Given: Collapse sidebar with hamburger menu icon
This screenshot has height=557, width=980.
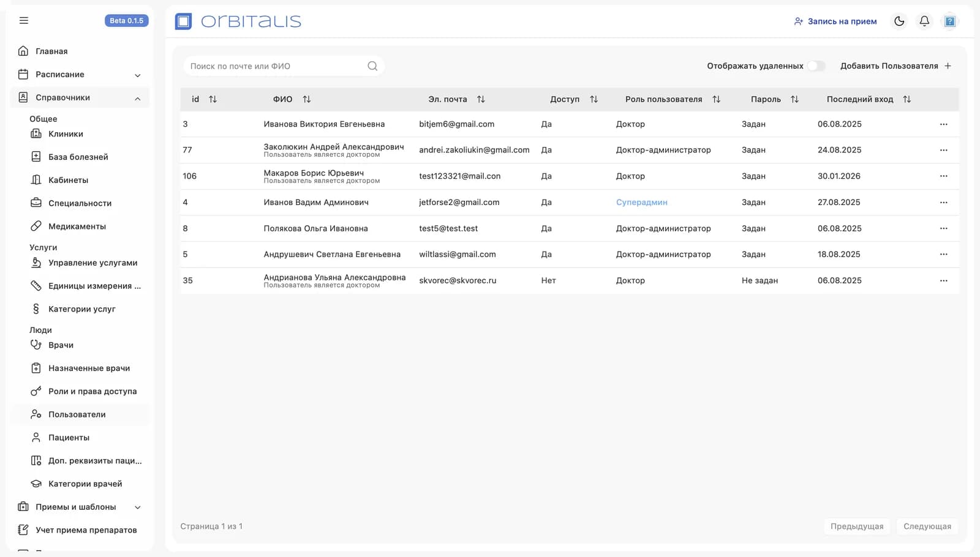Looking at the screenshot, I should [24, 20].
